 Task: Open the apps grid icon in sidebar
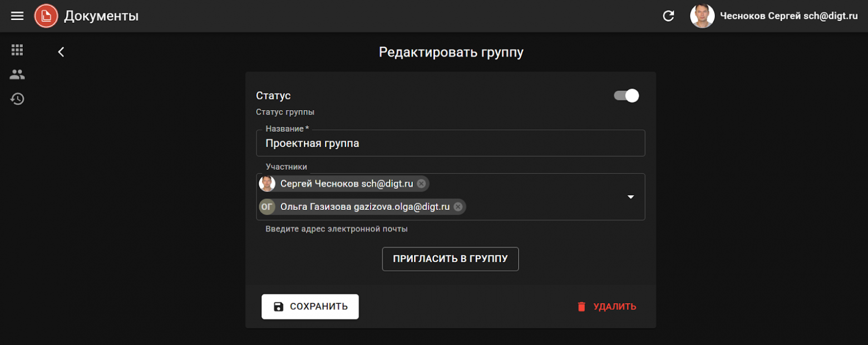click(17, 50)
